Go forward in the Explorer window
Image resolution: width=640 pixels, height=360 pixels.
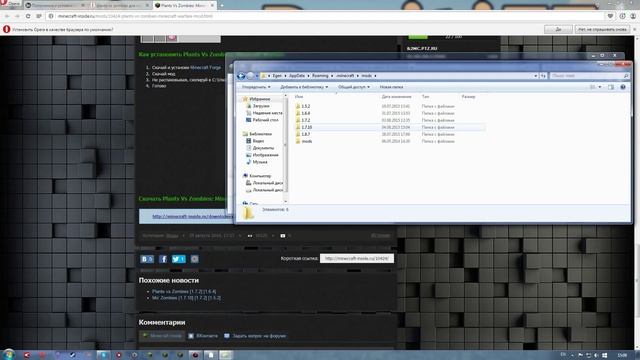click(250, 76)
